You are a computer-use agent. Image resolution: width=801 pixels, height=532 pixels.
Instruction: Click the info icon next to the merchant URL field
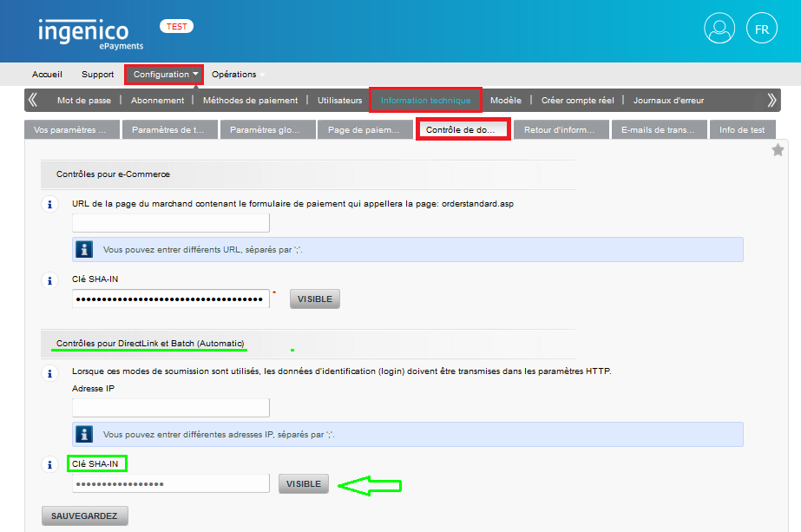point(49,206)
